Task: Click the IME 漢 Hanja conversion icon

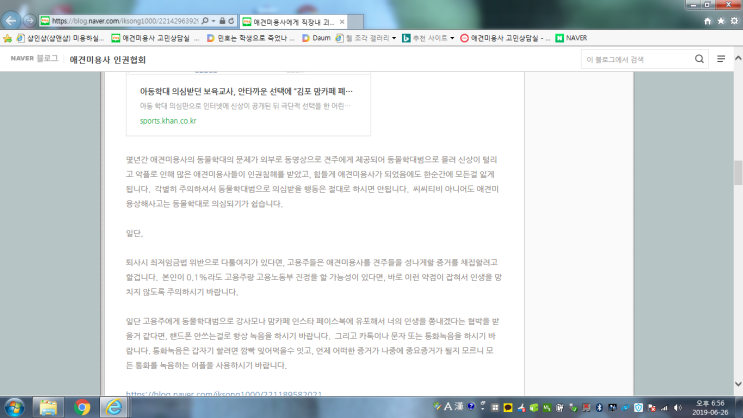Action: coord(459,407)
